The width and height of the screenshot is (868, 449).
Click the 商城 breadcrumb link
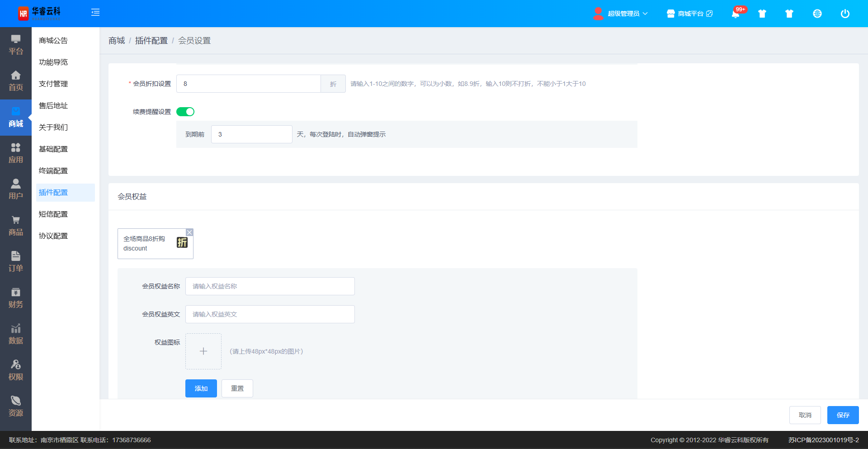coord(117,41)
